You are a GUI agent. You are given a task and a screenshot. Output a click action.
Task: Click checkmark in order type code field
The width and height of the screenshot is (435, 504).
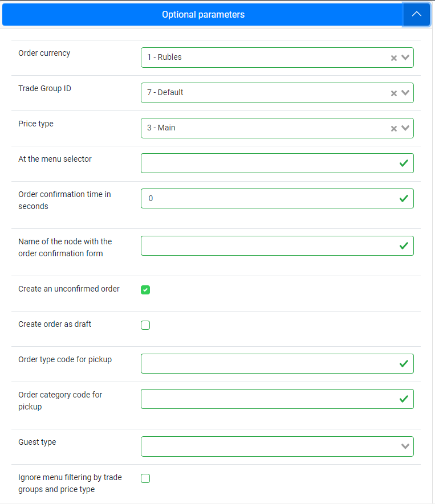(404, 364)
